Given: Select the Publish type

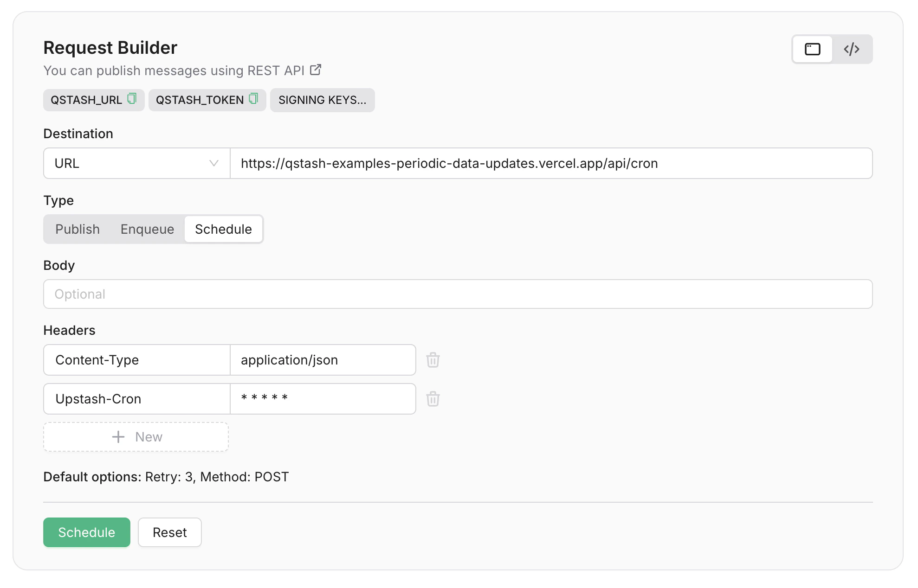Looking at the screenshot, I should [78, 229].
